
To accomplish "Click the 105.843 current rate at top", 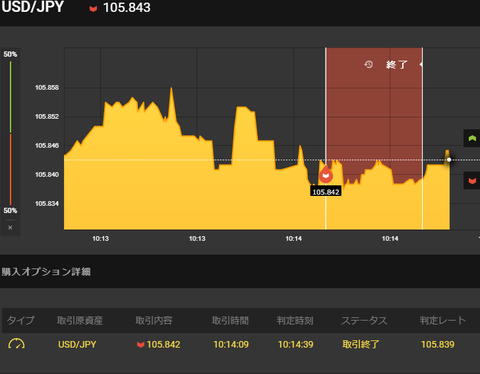I will [127, 8].
